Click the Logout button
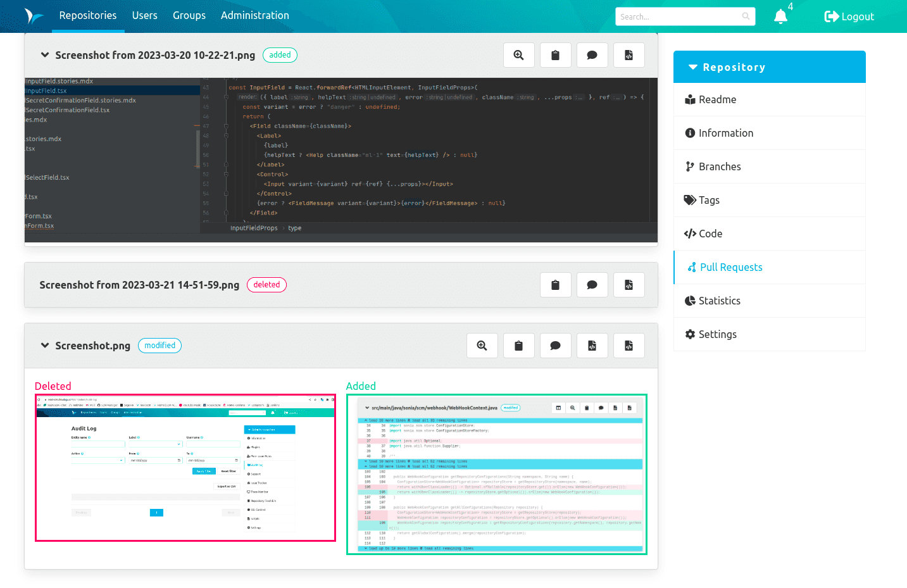 coord(849,16)
